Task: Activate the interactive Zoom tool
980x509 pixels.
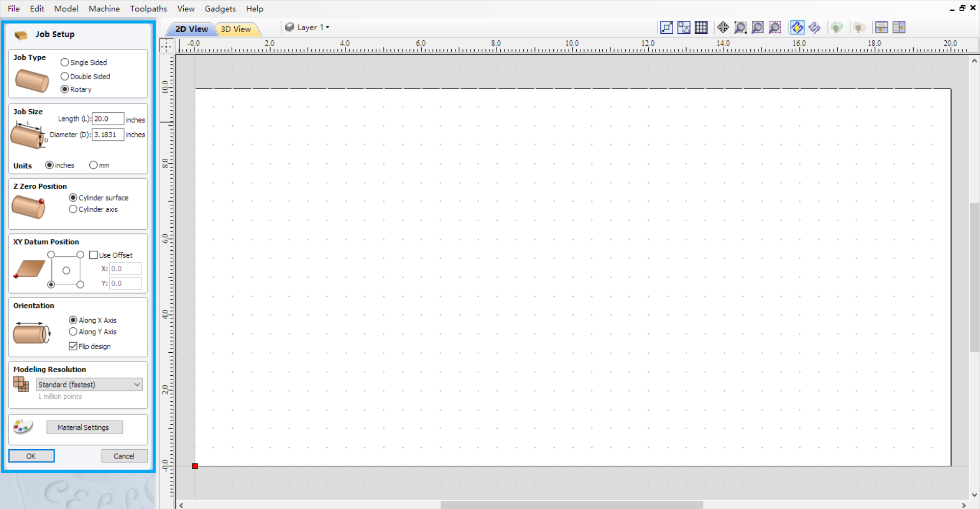Action: pyautogui.click(x=740, y=28)
